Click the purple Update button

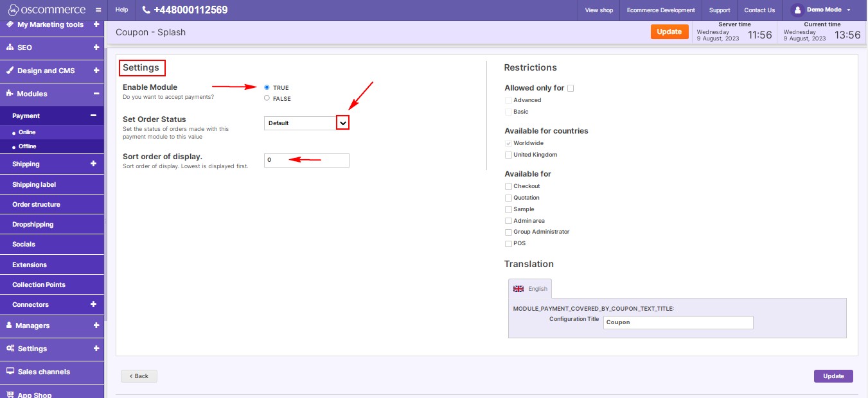pyautogui.click(x=833, y=376)
